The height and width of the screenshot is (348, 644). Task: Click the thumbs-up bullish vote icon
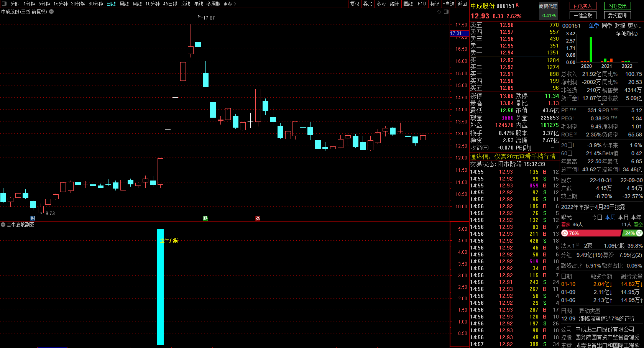click(564, 233)
